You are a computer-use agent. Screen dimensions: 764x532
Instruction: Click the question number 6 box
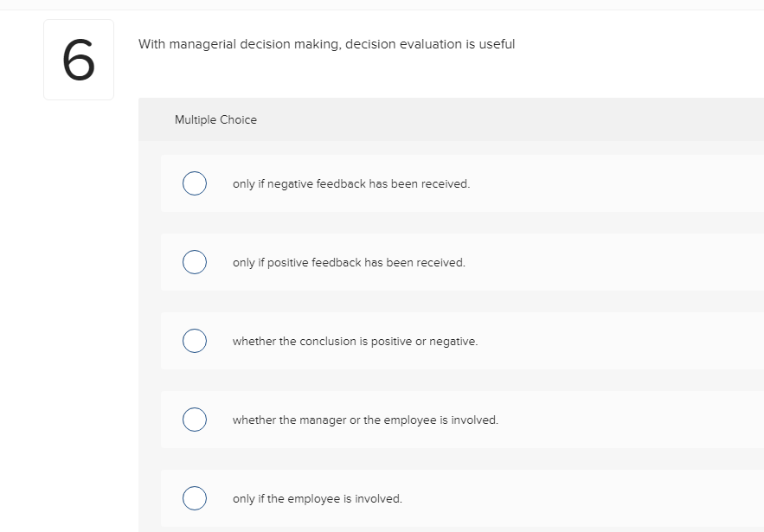[x=78, y=59]
